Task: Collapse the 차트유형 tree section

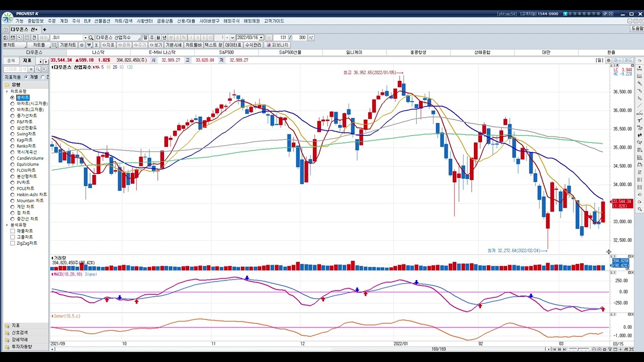Action: (x=7, y=92)
